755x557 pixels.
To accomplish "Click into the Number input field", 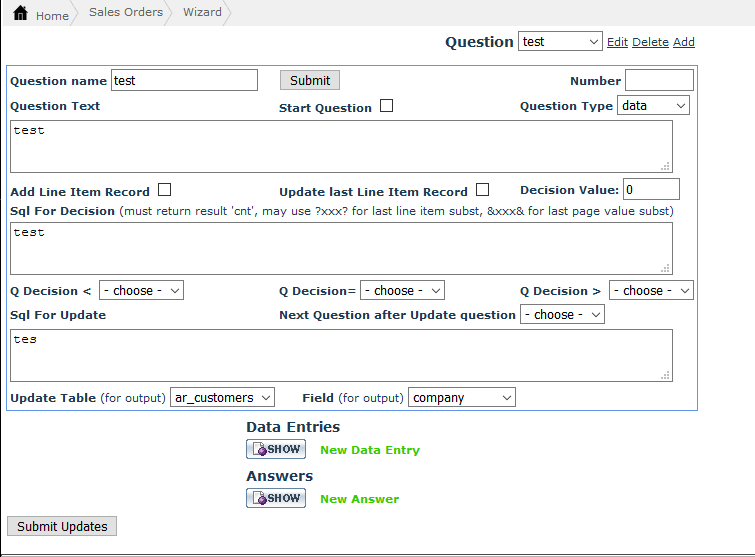I will coord(659,81).
